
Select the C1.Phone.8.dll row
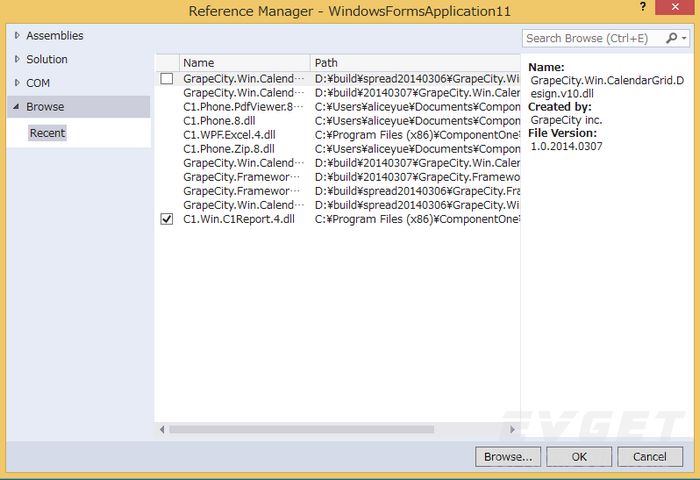pos(338,121)
